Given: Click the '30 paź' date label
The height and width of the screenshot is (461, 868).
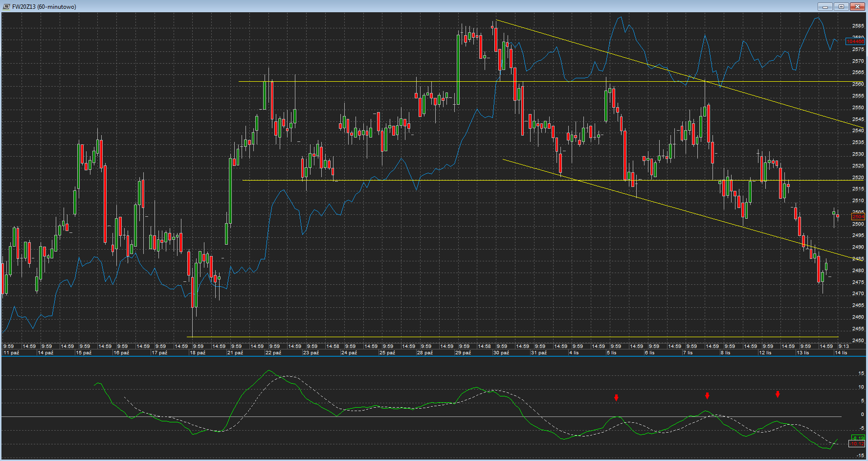Looking at the screenshot, I should pyautogui.click(x=501, y=353).
